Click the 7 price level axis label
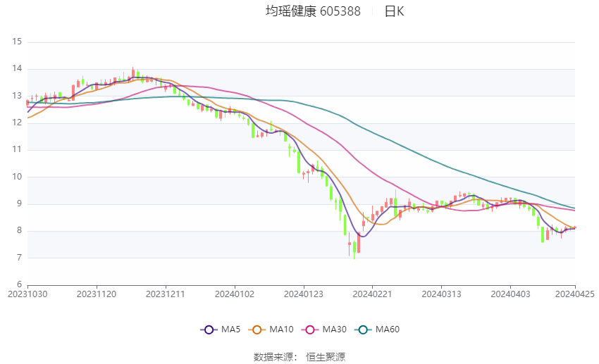Screen dimensions: 599x364 click(x=20, y=258)
